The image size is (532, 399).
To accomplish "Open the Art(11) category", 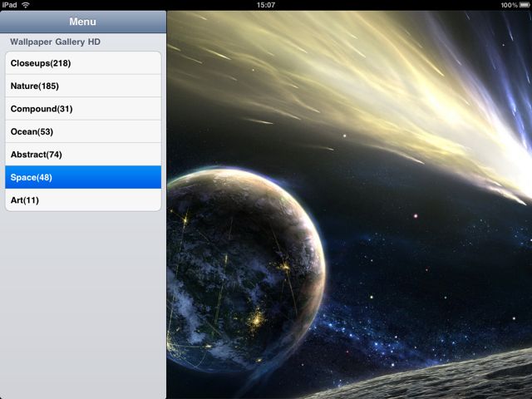I will [x=83, y=199].
